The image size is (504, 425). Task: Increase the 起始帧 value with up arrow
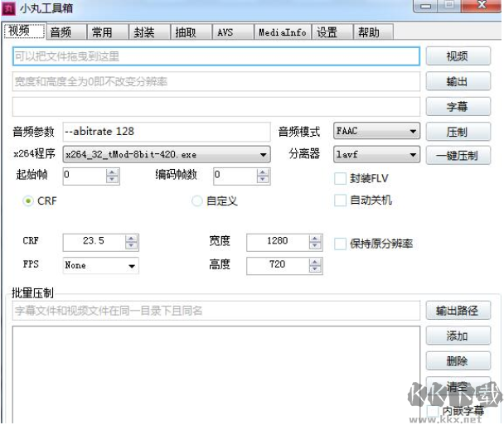[x=112, y=172]
